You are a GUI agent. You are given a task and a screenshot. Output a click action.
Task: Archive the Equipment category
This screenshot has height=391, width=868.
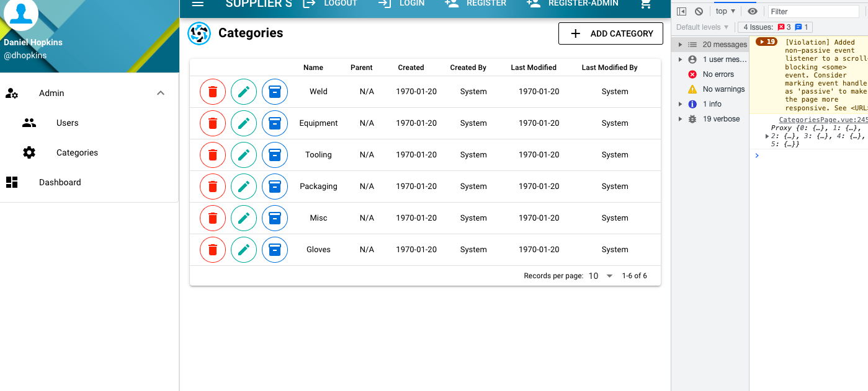pyautogui.click(x=275, y=123)
